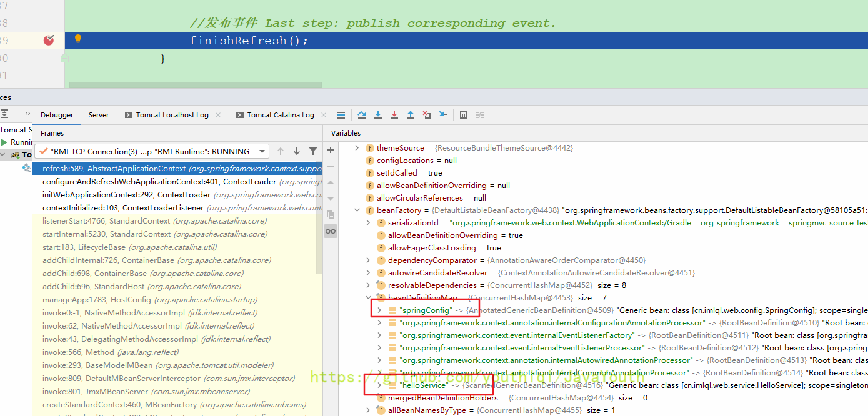868x416 pixels.
Task: Close the Tomcat Localhost Log tab
Action: (217, 115)
